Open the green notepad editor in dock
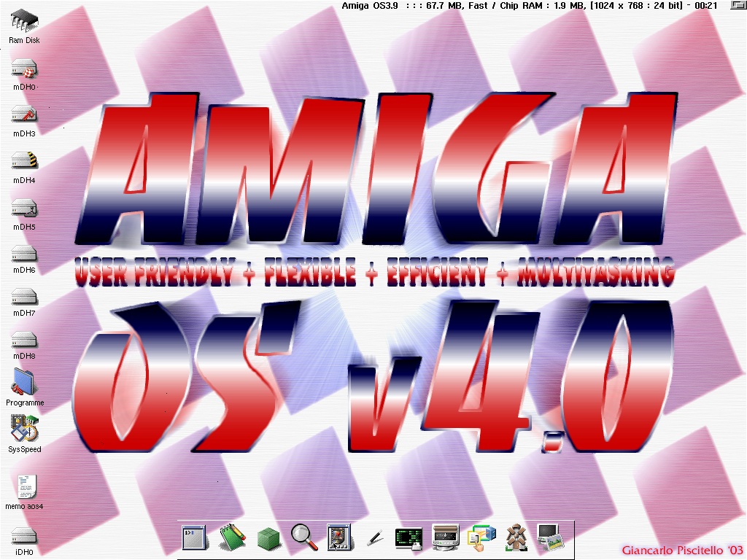Screen dimensions: 747x560 (x=231, y=537)
